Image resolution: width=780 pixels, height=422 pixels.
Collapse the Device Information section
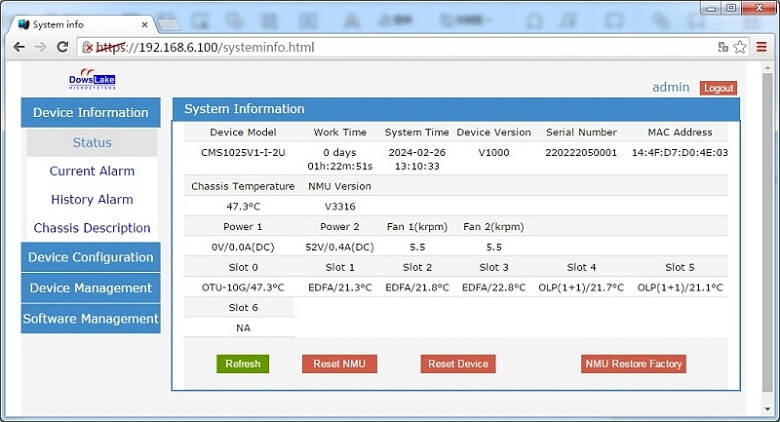[90, 113]
